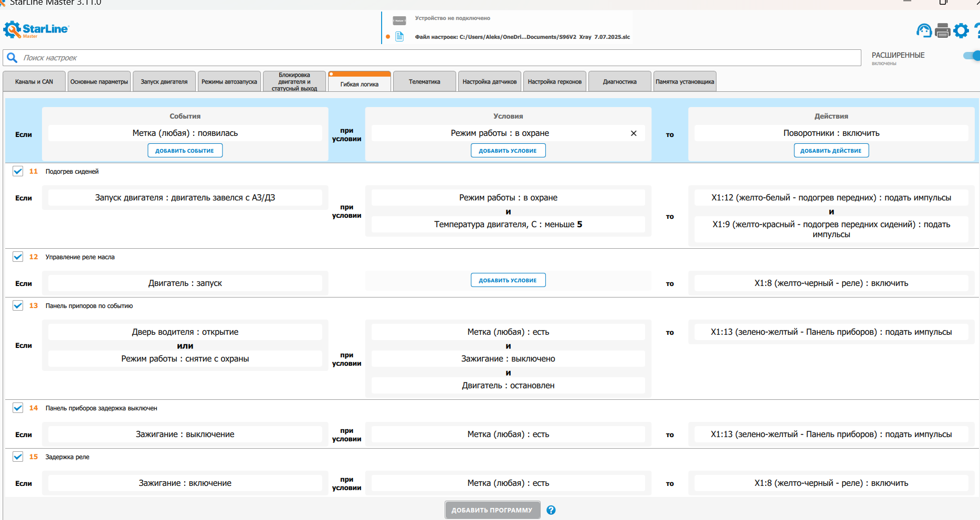This screenshot has height=520, width=980.
Task: Click the support headset icon
Action: (x=924, y=31)
